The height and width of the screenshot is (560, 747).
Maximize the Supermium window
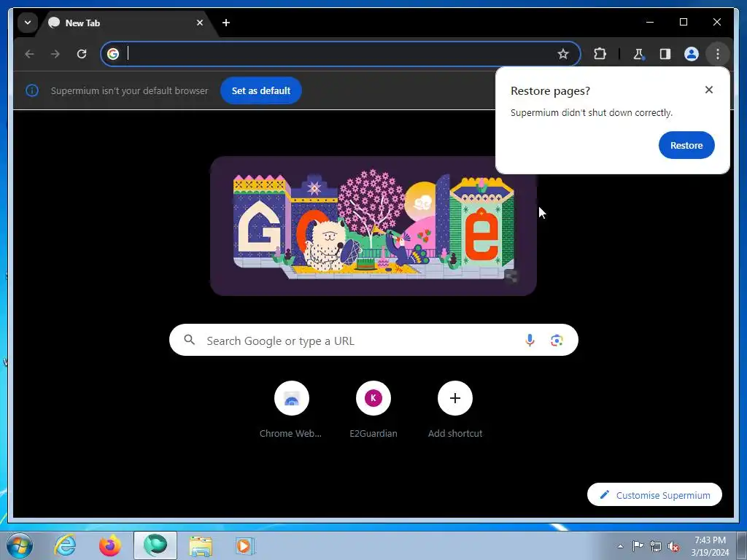[x=683, y=22]
